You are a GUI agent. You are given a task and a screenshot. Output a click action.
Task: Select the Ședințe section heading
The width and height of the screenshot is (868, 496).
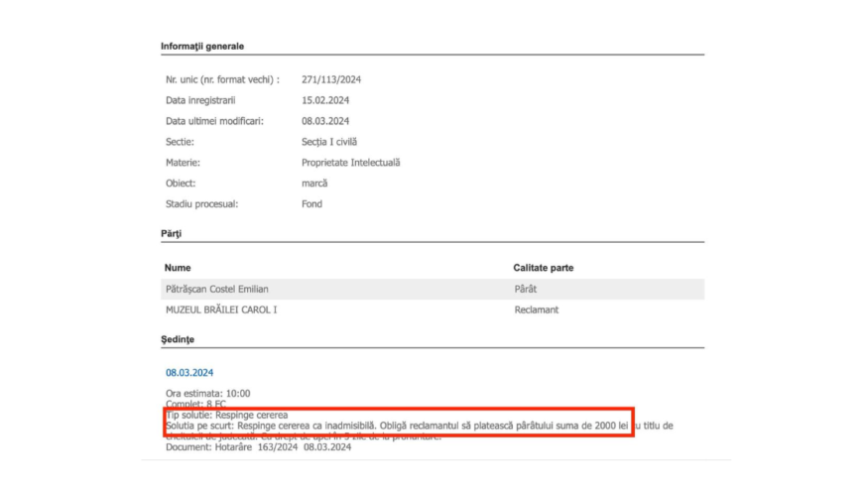point(180,339)
